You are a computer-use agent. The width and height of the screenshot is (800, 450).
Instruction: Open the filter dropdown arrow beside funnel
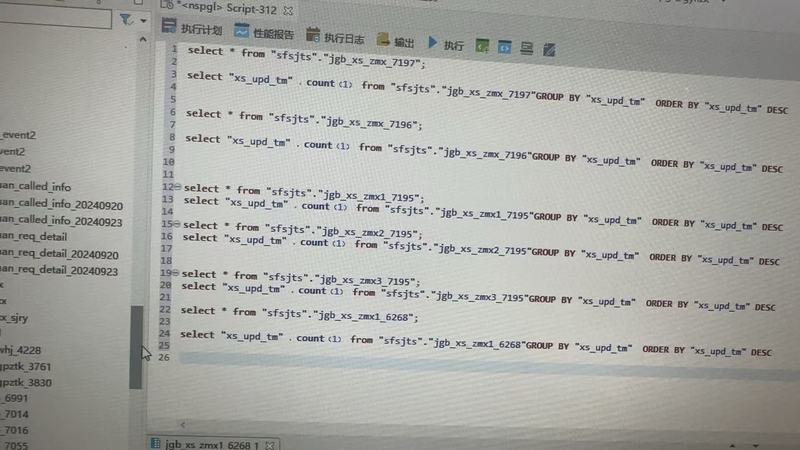[x=143, y=21]
